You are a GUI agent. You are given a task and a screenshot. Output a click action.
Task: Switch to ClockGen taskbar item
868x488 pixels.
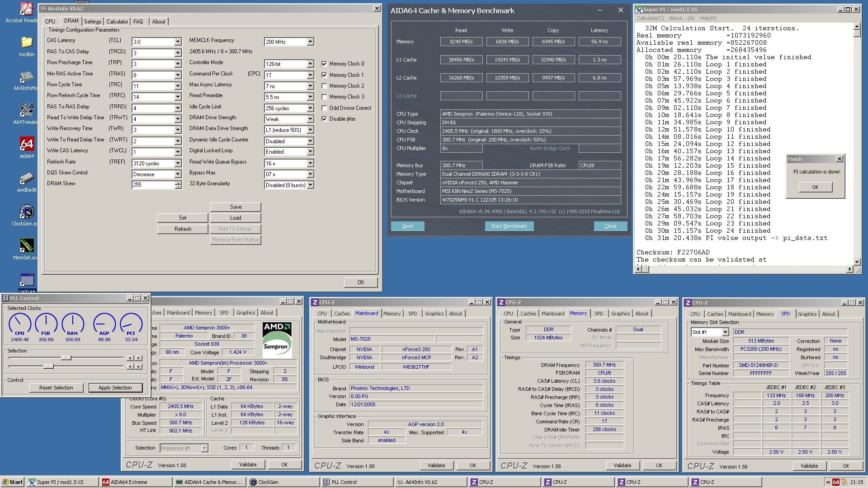tap(283, 482)
